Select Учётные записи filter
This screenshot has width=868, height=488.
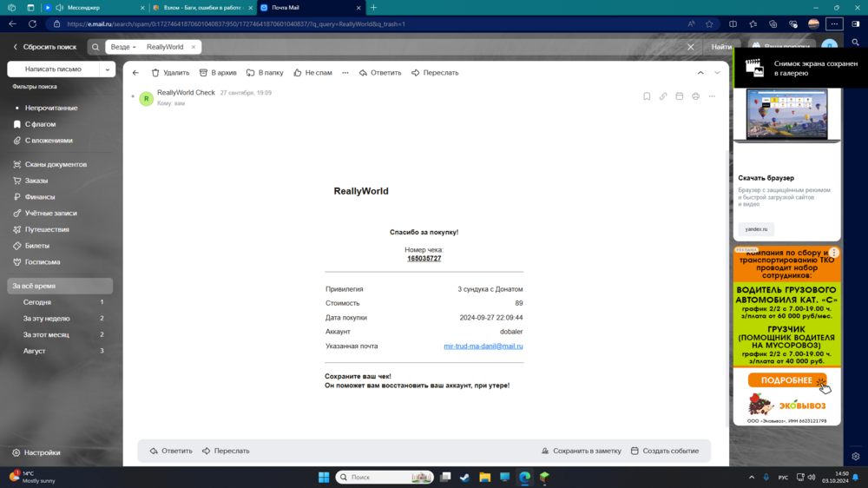50,214
